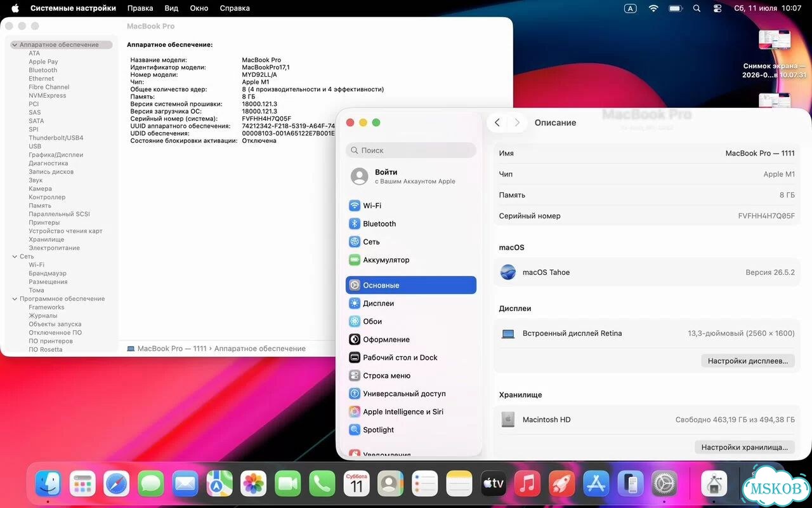Click the input source A indicator

630,8
